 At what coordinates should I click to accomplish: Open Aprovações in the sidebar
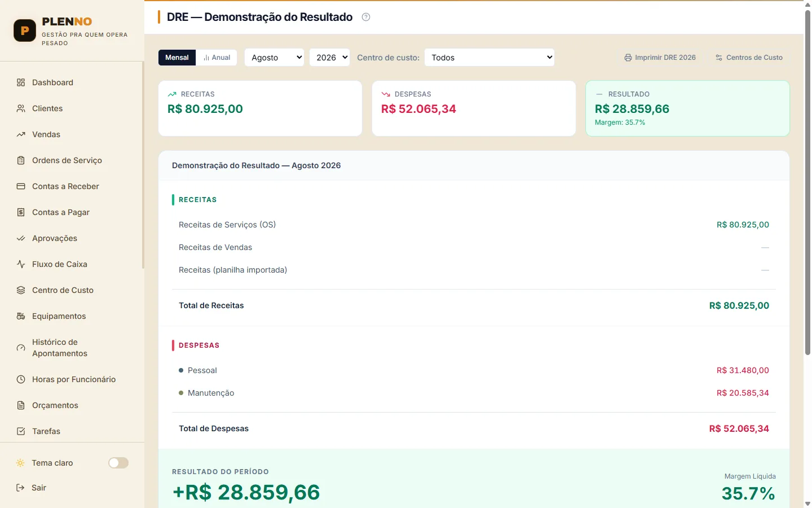(x=71, y=238)
